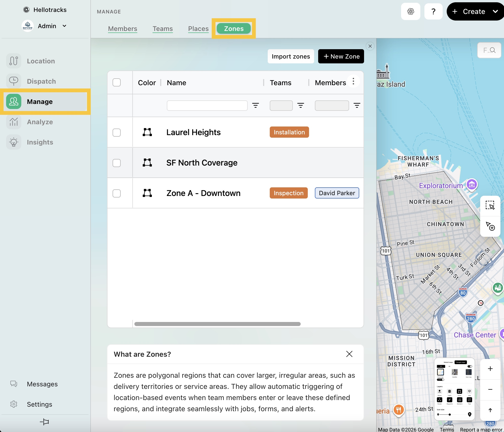Click the sidebar pin icon
Image resolution: width=504 pixels, height=432 pixels.
click(x=44, y=422)
